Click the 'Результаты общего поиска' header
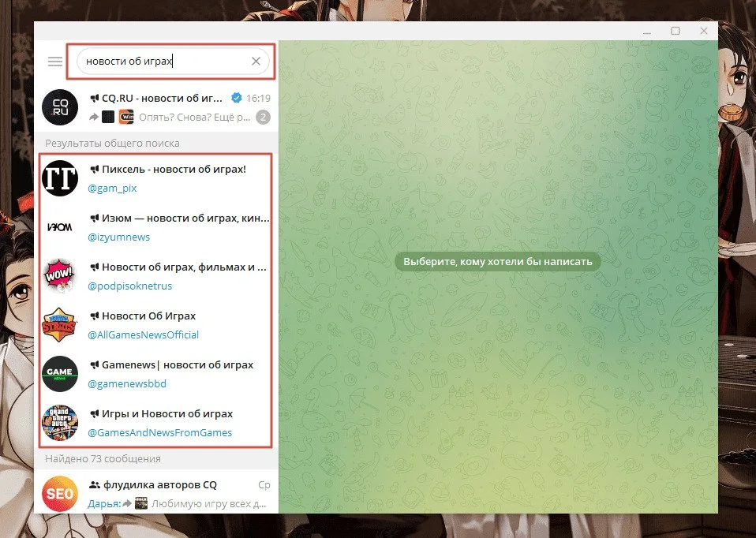This screenshot has width=756, height=538. pos(112,144)
